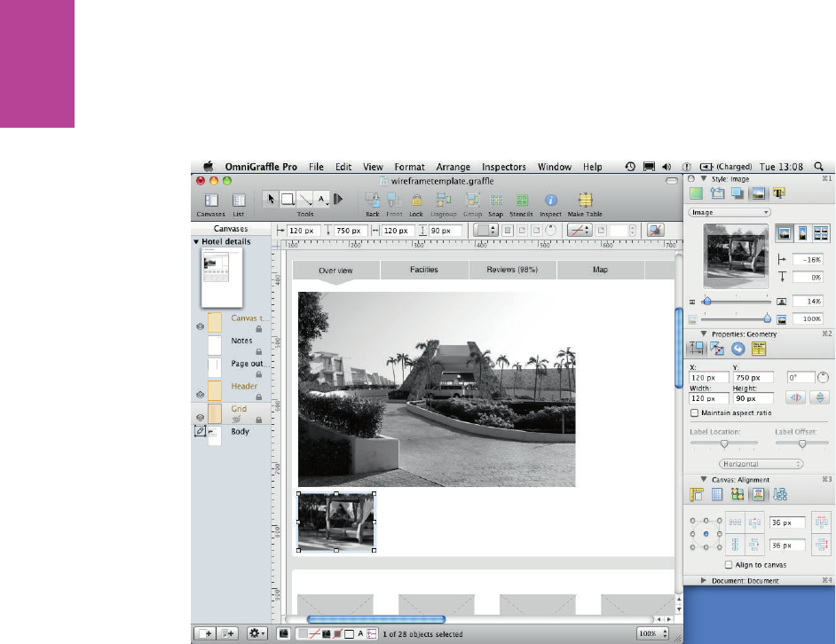Open the Canvases sidebar icon

(211, 200)
